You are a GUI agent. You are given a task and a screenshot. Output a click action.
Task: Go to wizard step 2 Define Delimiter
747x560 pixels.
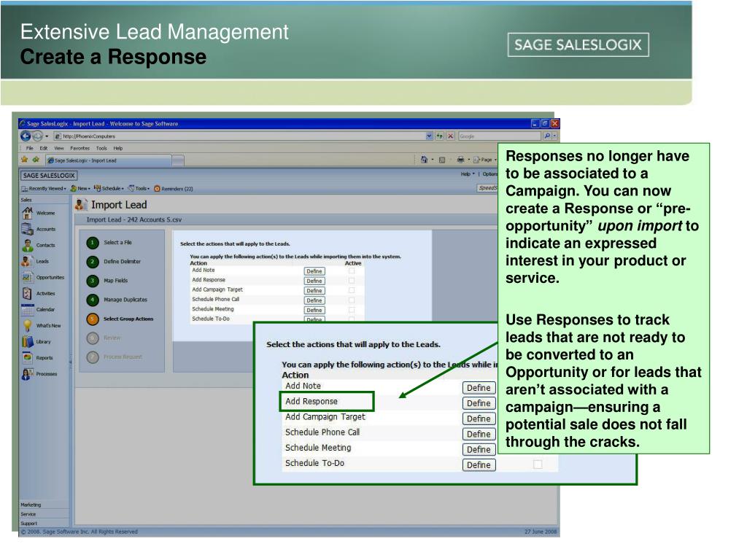point(114,262)
